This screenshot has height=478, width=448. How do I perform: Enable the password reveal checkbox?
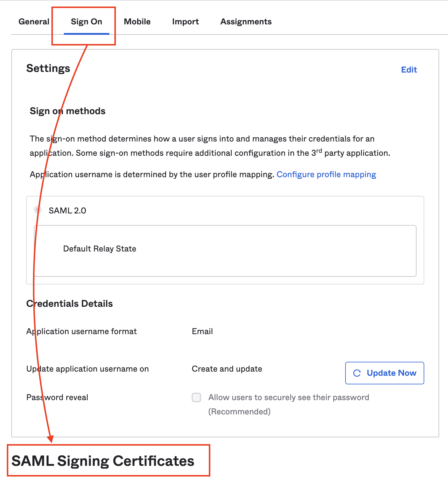point(196,397)
